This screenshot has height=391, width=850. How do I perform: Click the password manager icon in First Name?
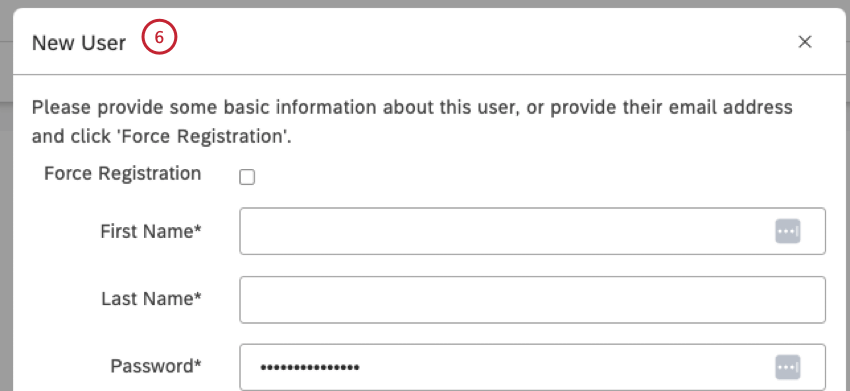click(788, 232)
